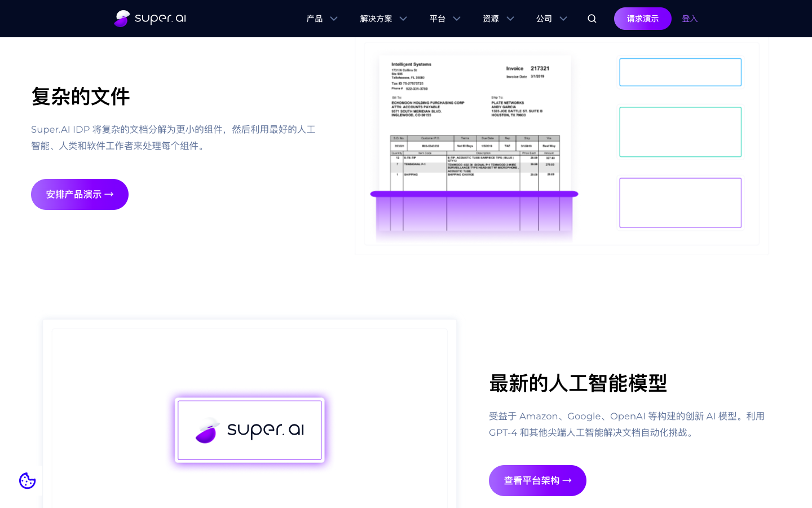Click the framed super.ai logo card image

(x=249, y=430)
